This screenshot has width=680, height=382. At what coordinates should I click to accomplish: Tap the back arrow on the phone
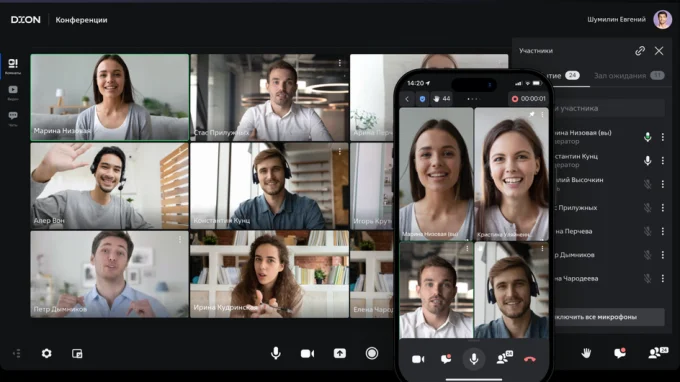[407, 99]
